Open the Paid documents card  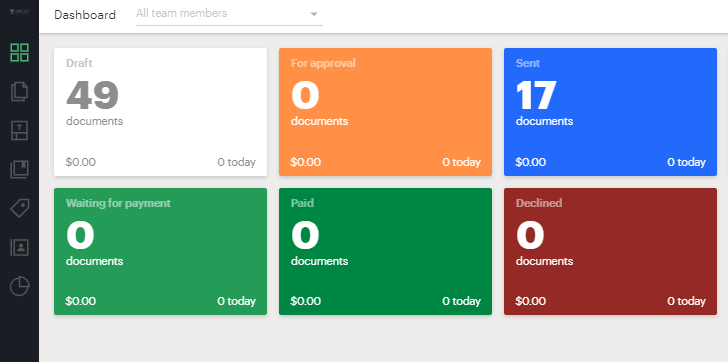click(x=385, y=252)
